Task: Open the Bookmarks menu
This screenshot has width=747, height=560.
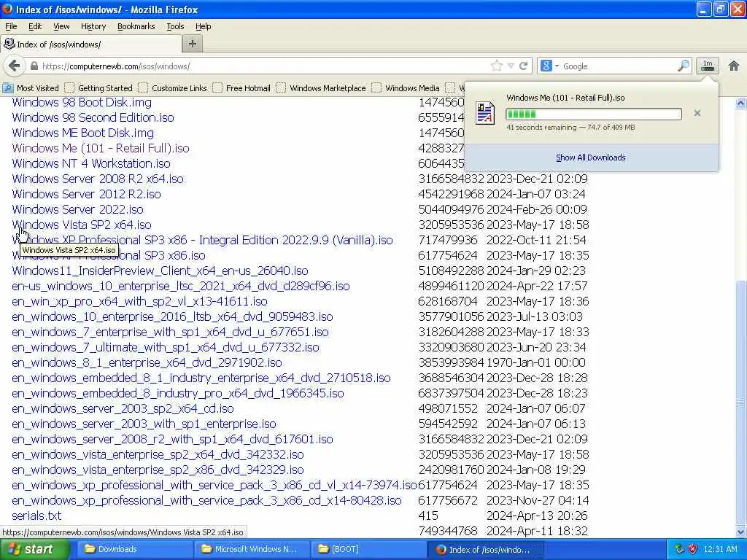Action: coord(136,26)
